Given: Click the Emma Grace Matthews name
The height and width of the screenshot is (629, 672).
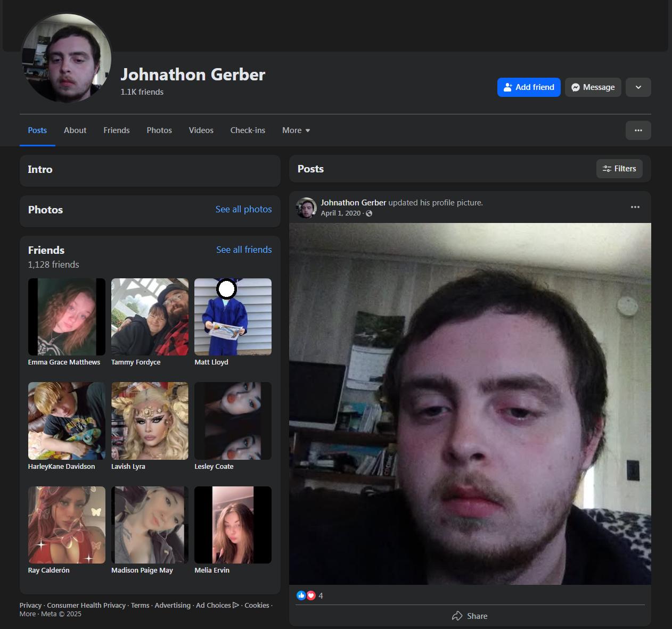Looking at the screenshot, I should [x=64, y=362].
